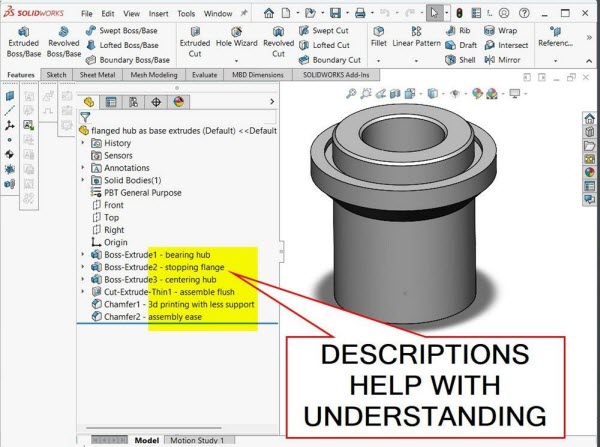This screenshot has width=600, height=447.
Task: Collapse the CommandManager ribbon
Action: point(589,61)
